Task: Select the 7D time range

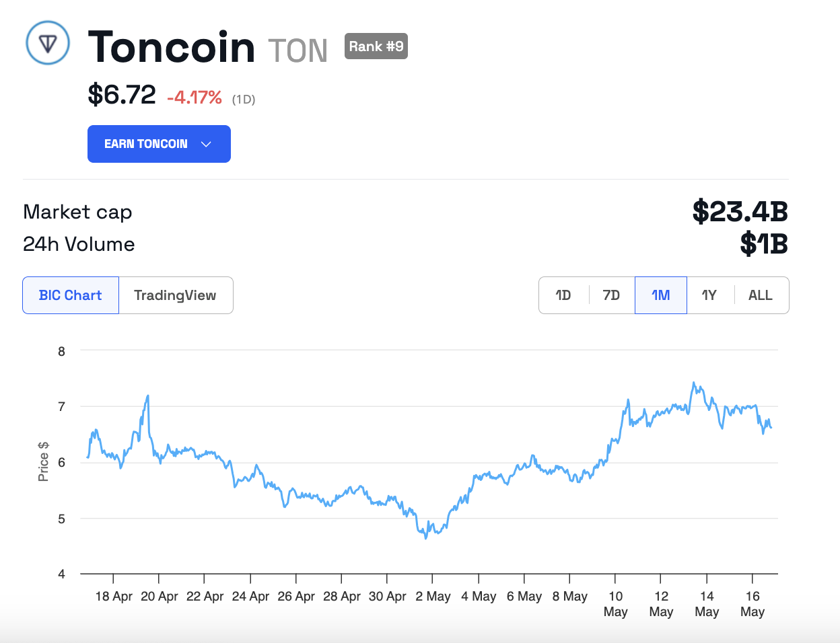Action: point(611,295)
